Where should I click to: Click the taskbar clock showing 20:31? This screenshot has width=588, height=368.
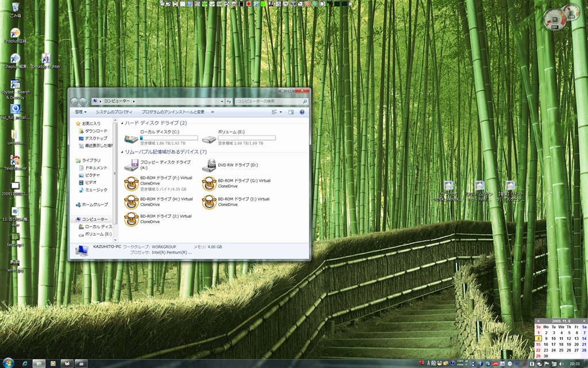pos(574,363)
